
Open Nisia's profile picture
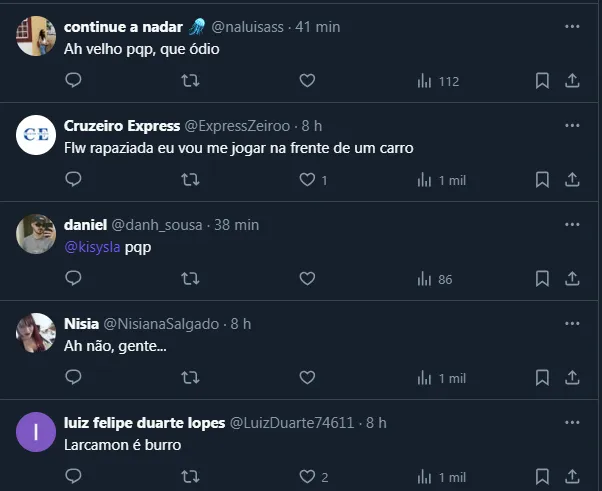click(36, 333)
